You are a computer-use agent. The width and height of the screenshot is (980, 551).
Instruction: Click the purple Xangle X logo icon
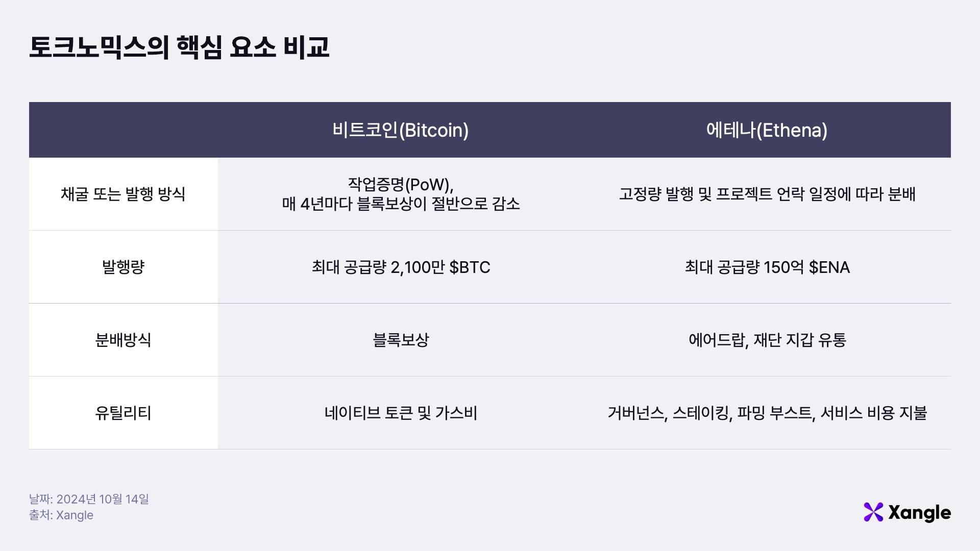tap(873, 512)
